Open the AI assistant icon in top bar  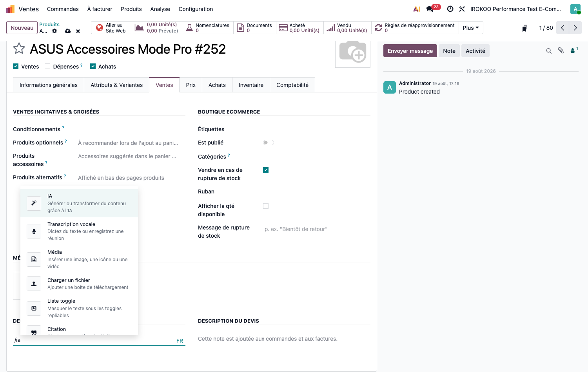417,9
